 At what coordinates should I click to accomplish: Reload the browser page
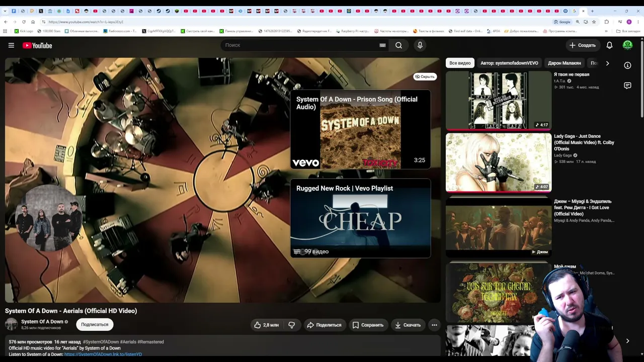pyautogui.click(x=24, y=22)
